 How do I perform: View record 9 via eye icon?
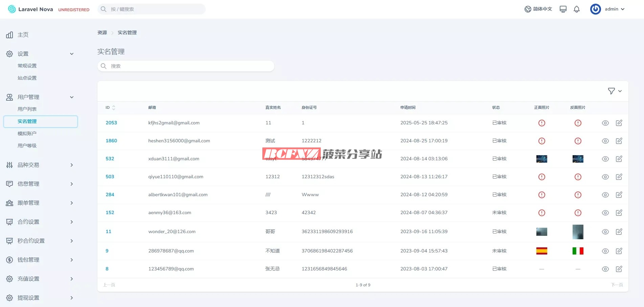605,251
